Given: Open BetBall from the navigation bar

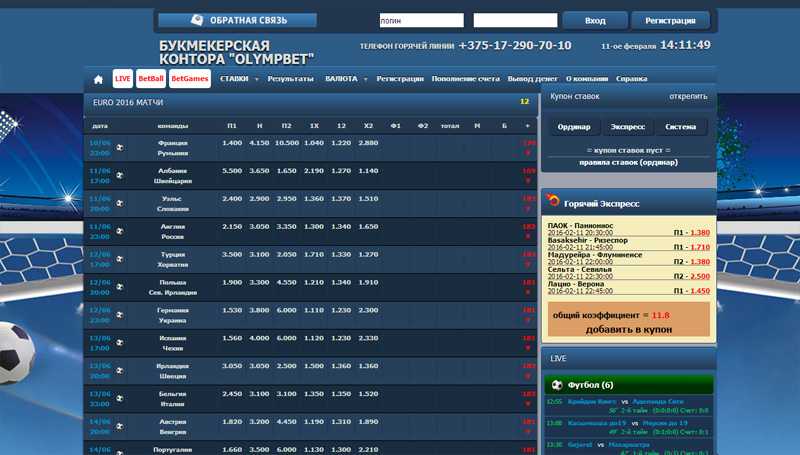Looking at the screenshot, I should [151, 79].
